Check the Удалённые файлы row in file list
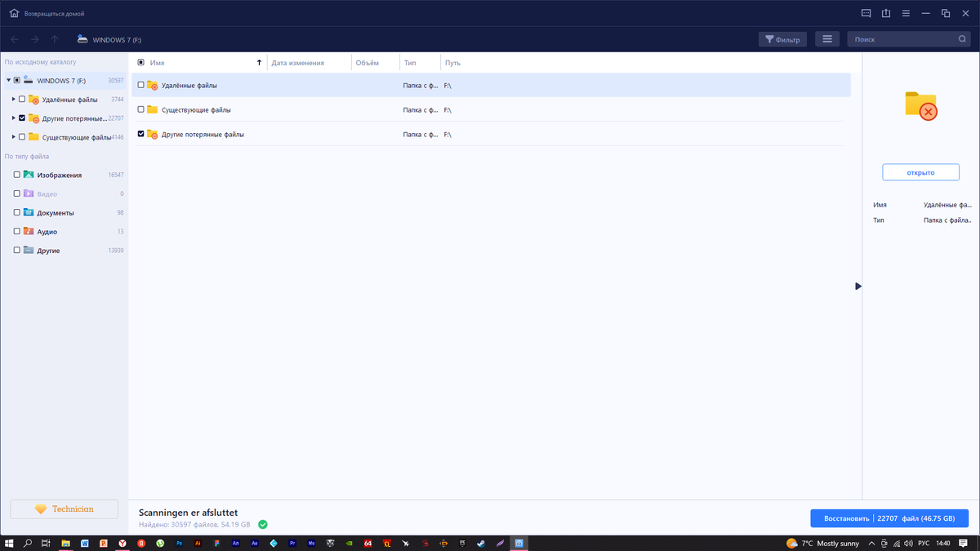This screenshot has width=980, height=551. click(x=140, y=85)
